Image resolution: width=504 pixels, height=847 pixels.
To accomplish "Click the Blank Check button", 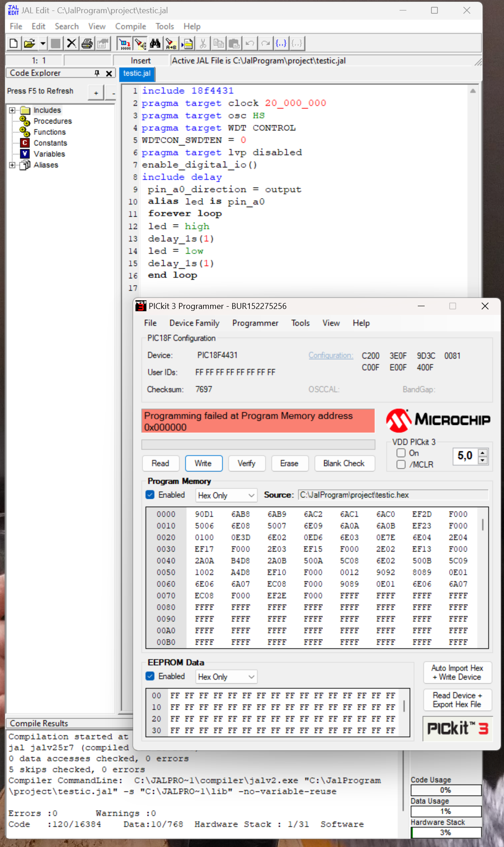I will pos(344,464).
